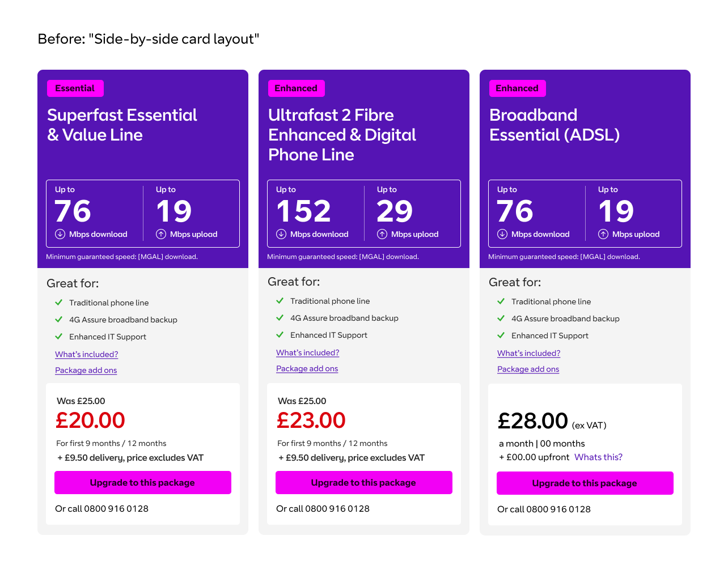Image resolution: width=728 pixels, height=565 pixels.
Task: Click upload arrow icon in Broadband Essential ADSL card
Action: point(603,234)
